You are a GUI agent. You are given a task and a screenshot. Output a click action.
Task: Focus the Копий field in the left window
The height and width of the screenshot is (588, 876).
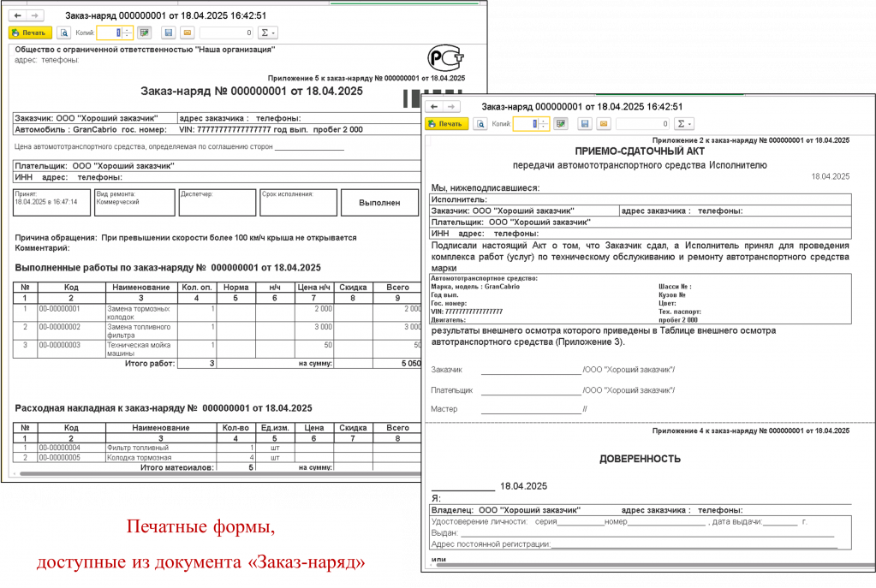point(110,33)
